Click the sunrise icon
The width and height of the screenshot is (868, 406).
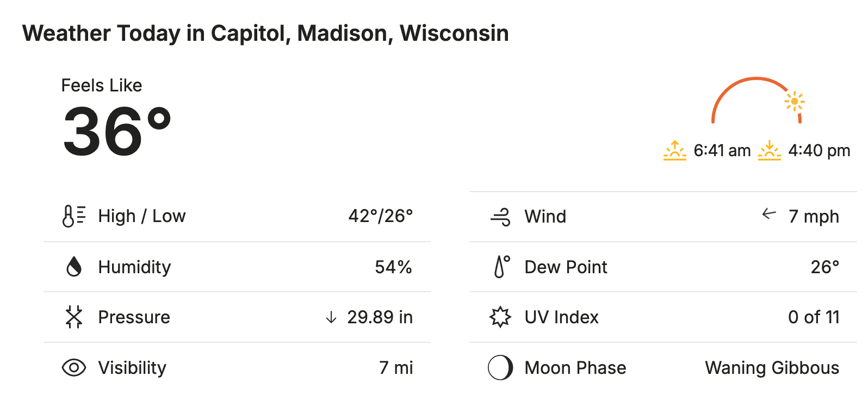tap(674, 150)
